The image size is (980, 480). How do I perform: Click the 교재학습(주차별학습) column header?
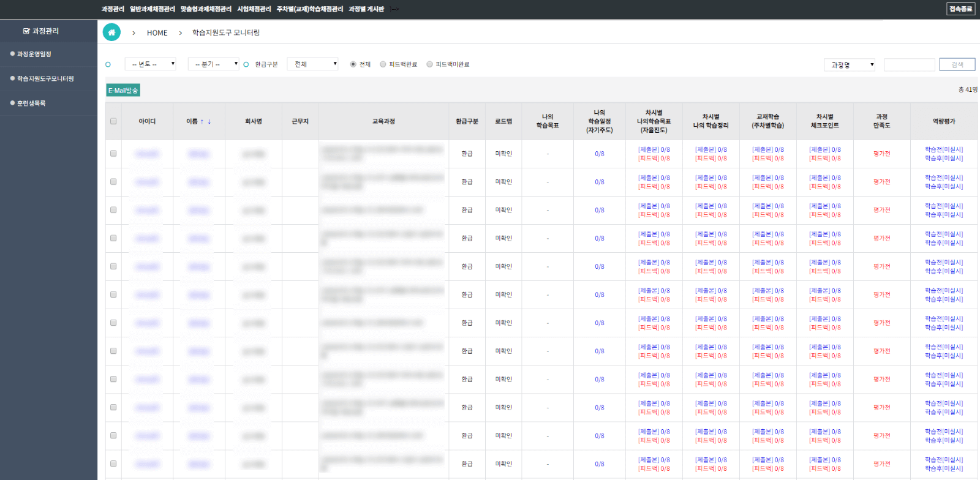tap(768, 121)
